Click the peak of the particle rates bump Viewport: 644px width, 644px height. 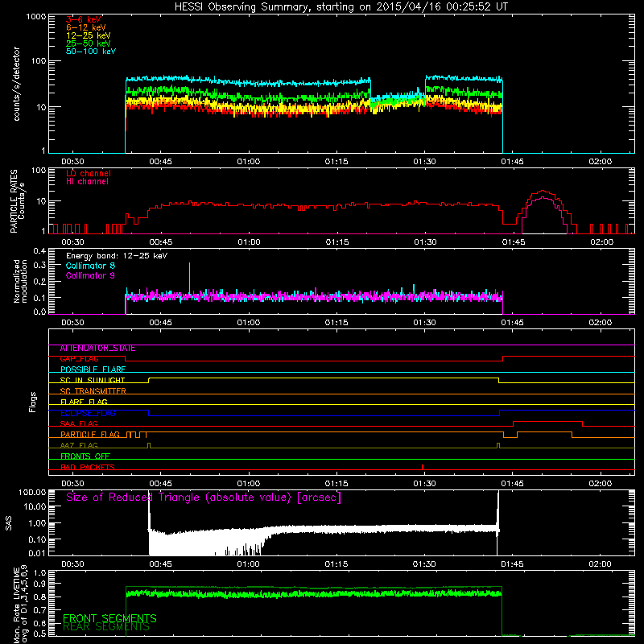(543, 191)
